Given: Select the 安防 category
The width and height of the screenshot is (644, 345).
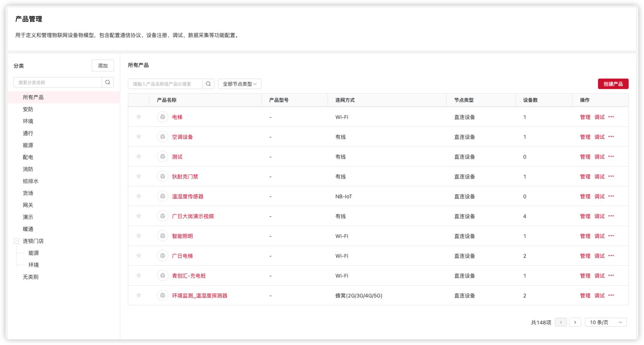Looking at the screenshot, I should click(28, 109).
